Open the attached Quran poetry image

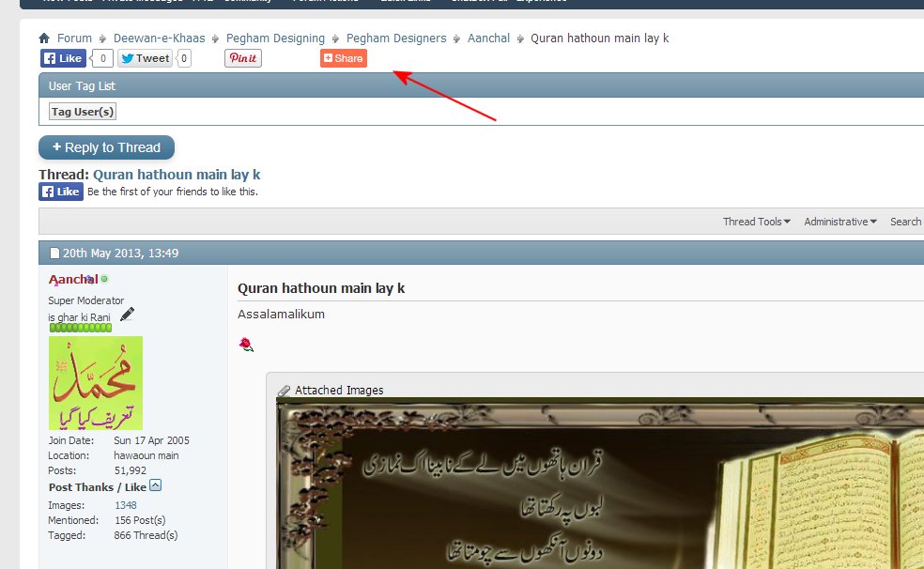(600, 483)
